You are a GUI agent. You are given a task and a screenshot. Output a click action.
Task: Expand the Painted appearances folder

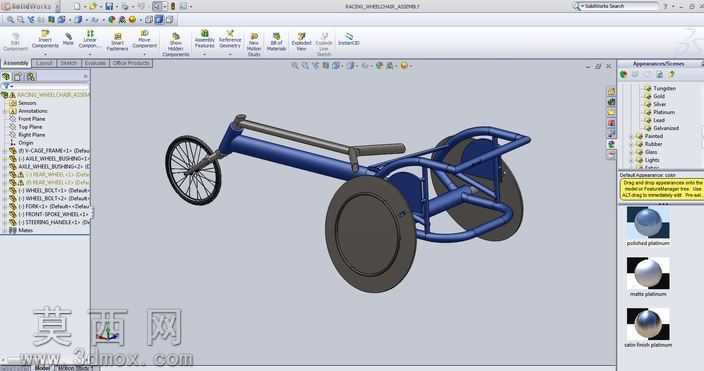[631, 136]
